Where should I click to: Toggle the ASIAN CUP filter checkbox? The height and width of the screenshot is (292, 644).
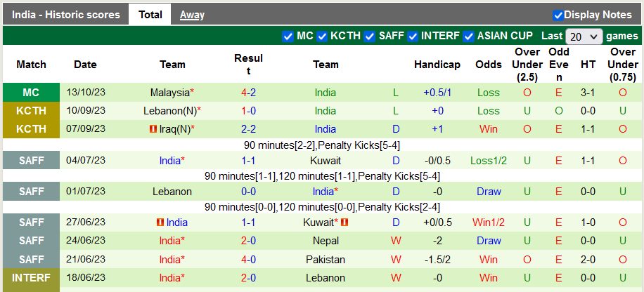(468, 36)
